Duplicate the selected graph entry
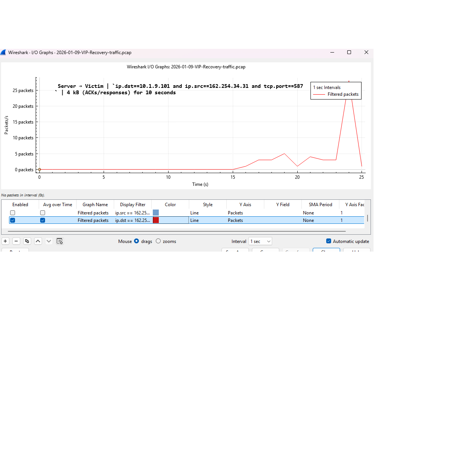The width and height of the screenshot is (476, 451). [27, 241]
